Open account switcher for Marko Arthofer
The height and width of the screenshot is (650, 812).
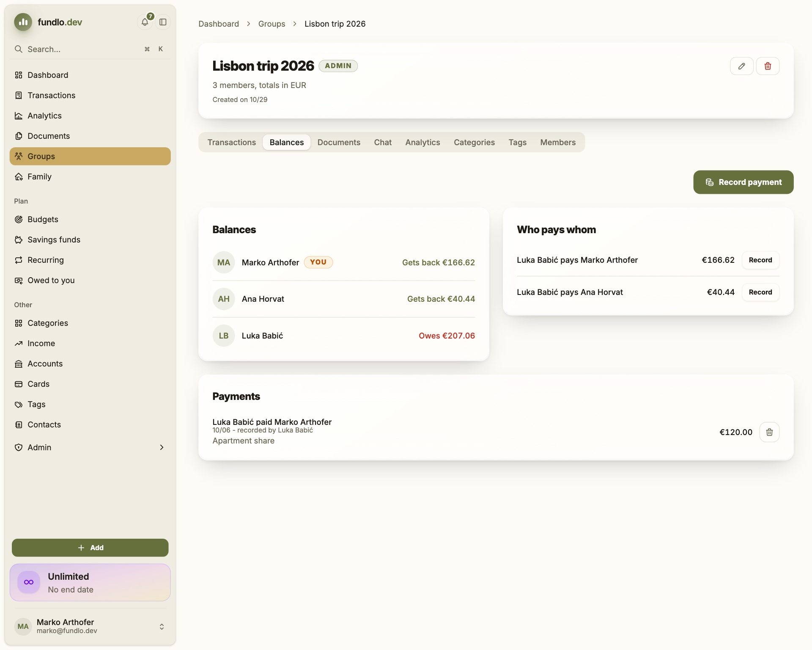pyautogui.click(x=90, y=626)
